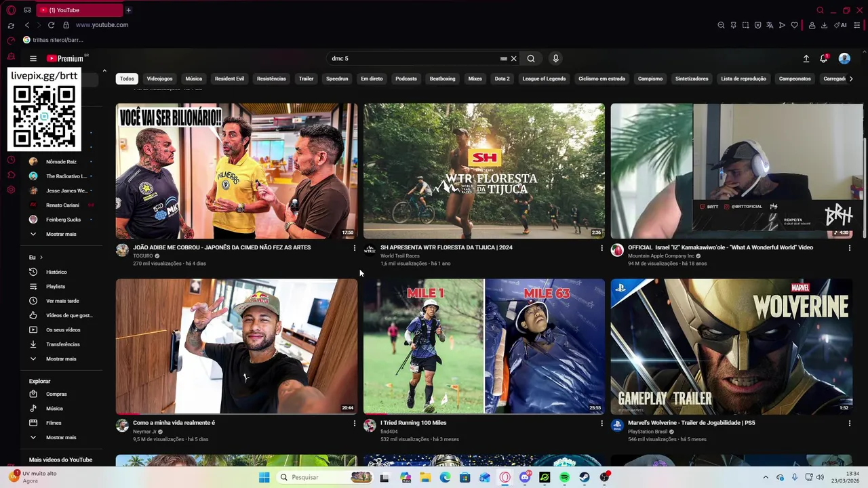Open 'Ver mais tarde' in the sidebar

62,301
